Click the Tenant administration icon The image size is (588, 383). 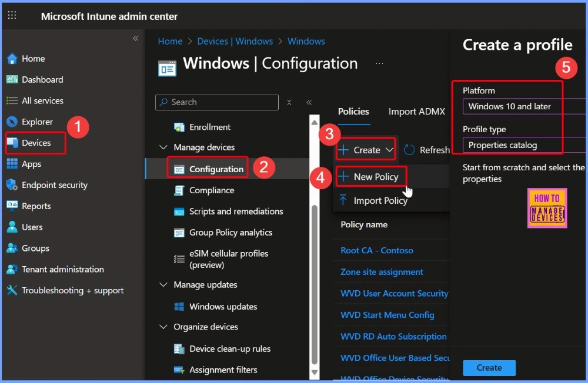coord(12,269)
